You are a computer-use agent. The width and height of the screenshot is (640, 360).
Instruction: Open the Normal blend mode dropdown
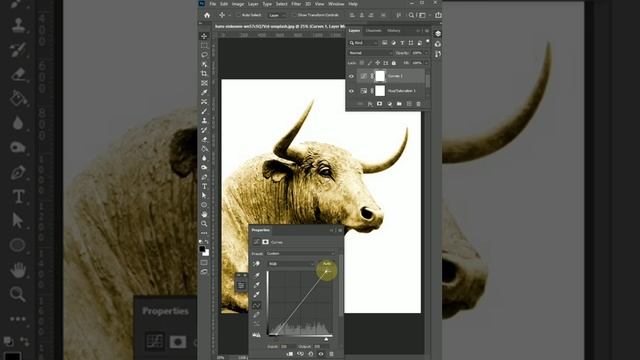pos(370,53)
